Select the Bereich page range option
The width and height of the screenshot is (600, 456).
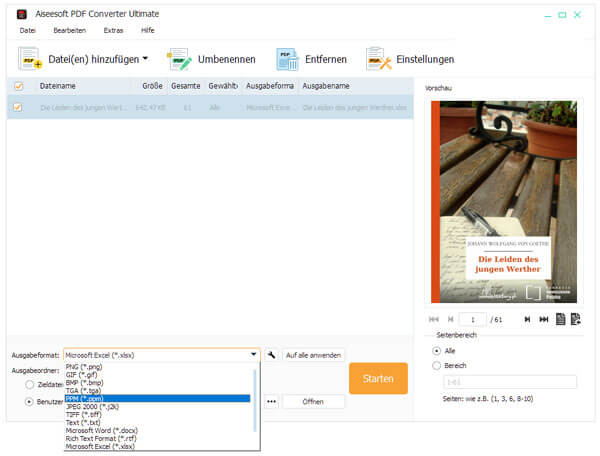[x=436, y=366]
